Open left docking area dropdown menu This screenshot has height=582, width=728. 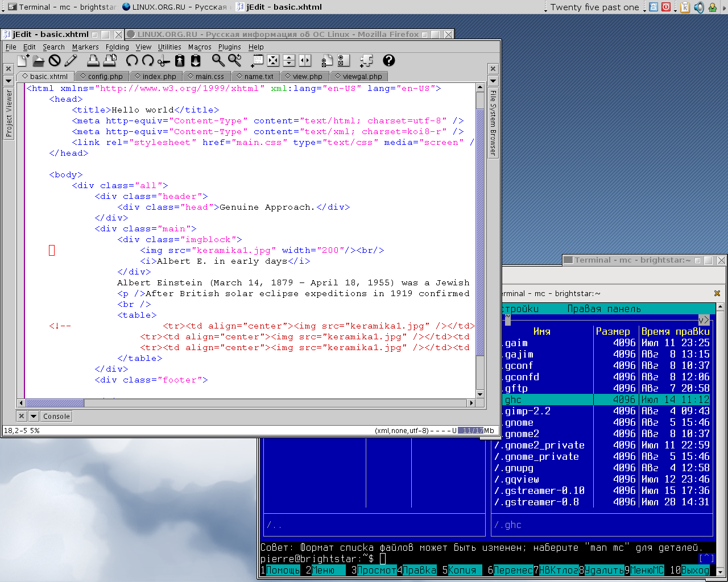coord(9,81)
